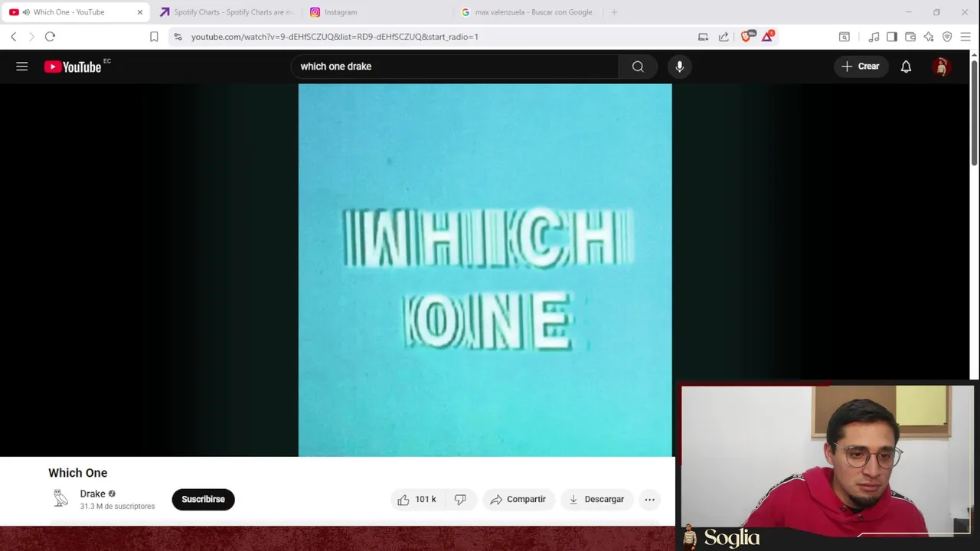Click the browser address bar URL

pyautogui.click(x=335, y=37)
